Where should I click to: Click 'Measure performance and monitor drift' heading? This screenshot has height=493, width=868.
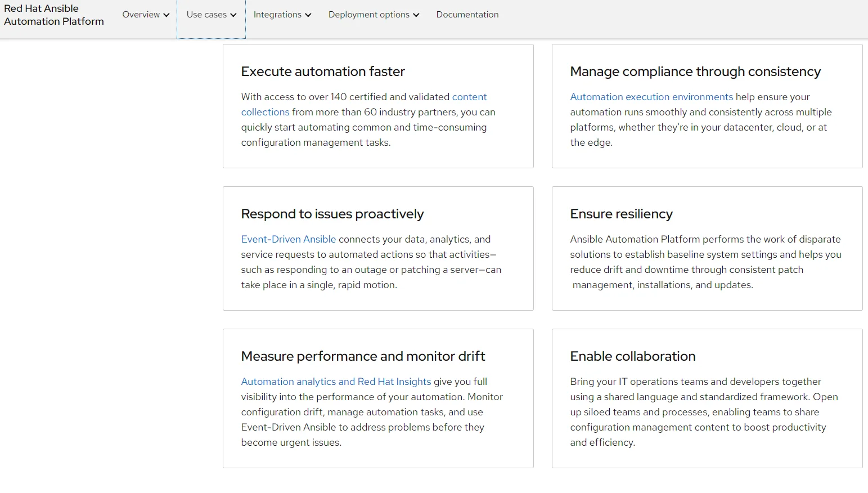point(363,356)
